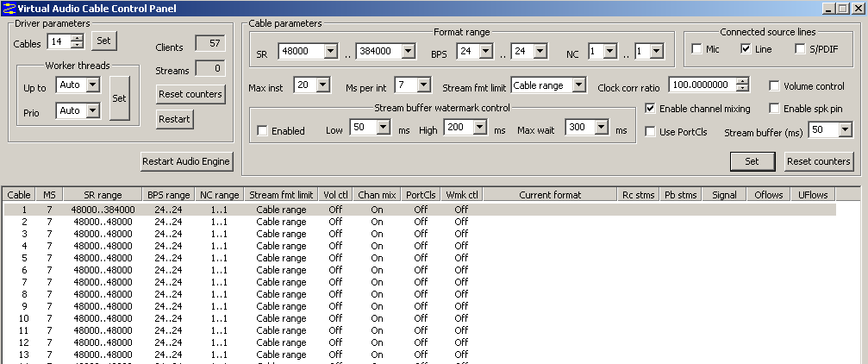The image size is (868, 364).
Task: Click the Signal column header
Action: coord(724,194)
